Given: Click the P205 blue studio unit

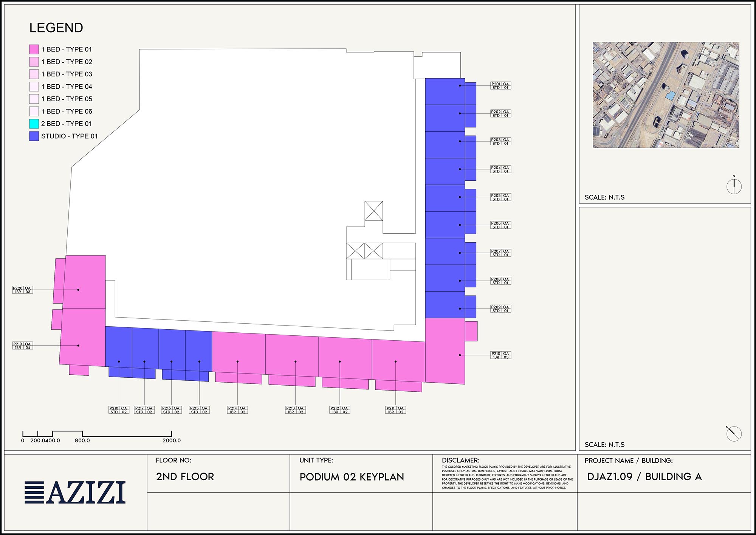Looking at the screenshot, I should click(445, 198).
